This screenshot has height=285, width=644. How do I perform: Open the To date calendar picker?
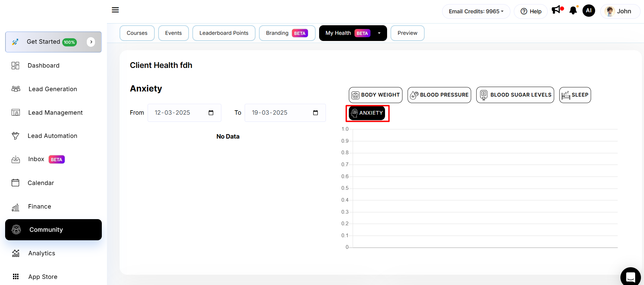point(315,113)
